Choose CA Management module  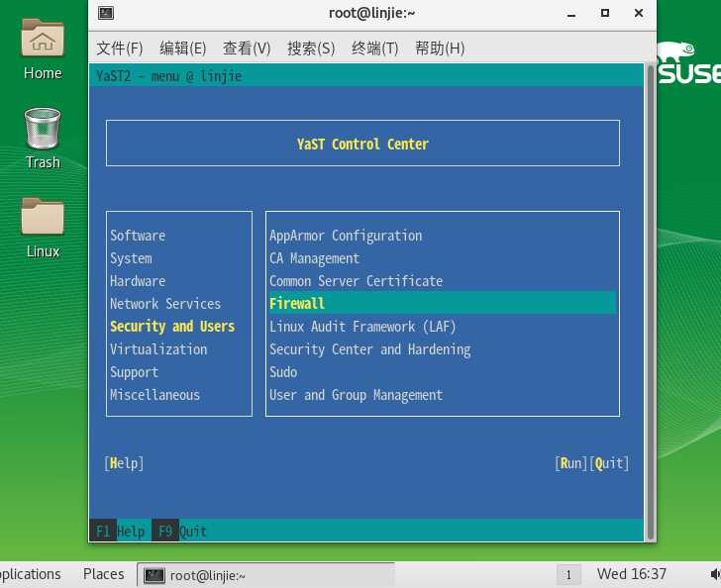[315, 258]
